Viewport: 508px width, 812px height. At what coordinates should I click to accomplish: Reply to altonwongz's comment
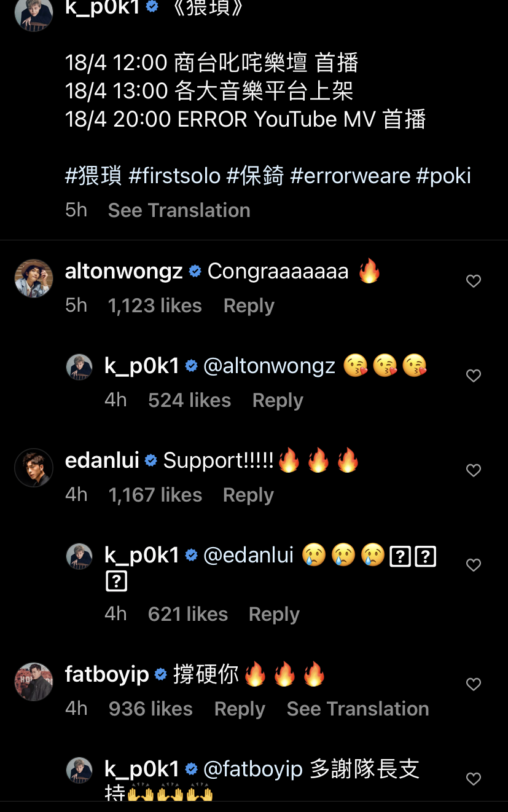click(x=249, y=305)
